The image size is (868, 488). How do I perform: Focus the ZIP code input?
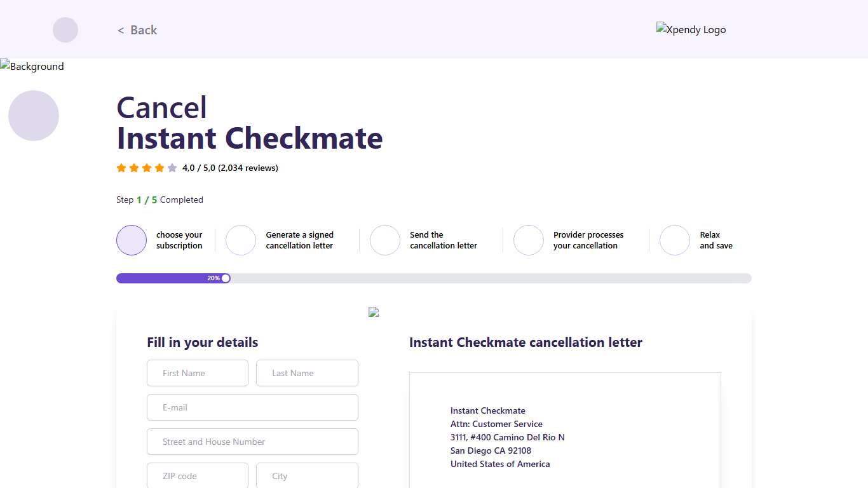pos(198,476)
